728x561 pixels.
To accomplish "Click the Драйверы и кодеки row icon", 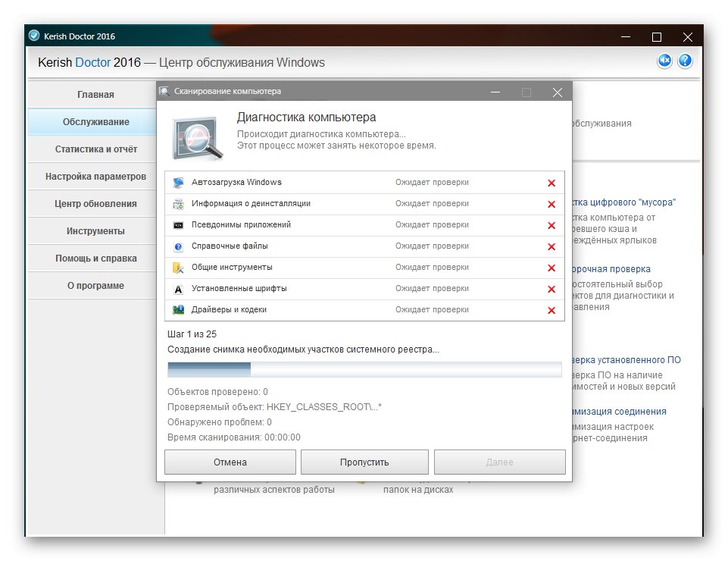I will pos(178,310).
